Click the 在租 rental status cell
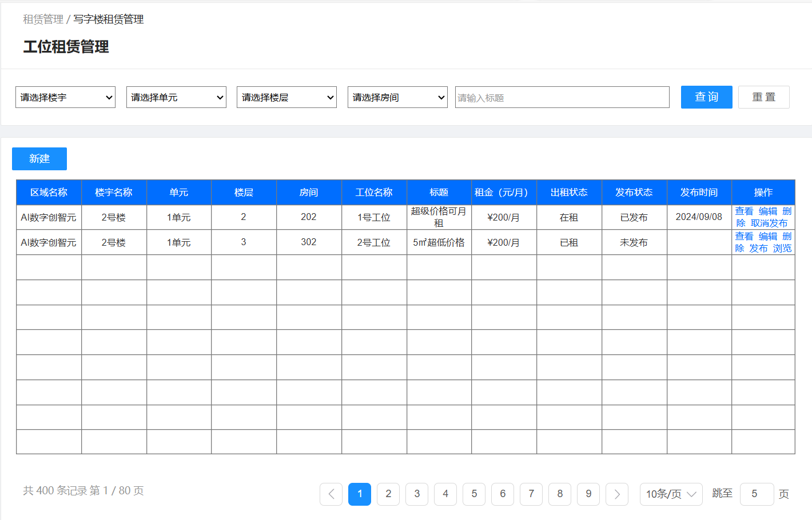812x520 pixels. 569,217
